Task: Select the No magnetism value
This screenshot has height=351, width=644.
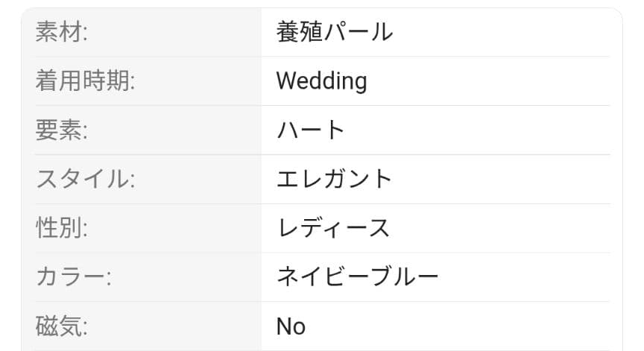Action: point(291,326)
